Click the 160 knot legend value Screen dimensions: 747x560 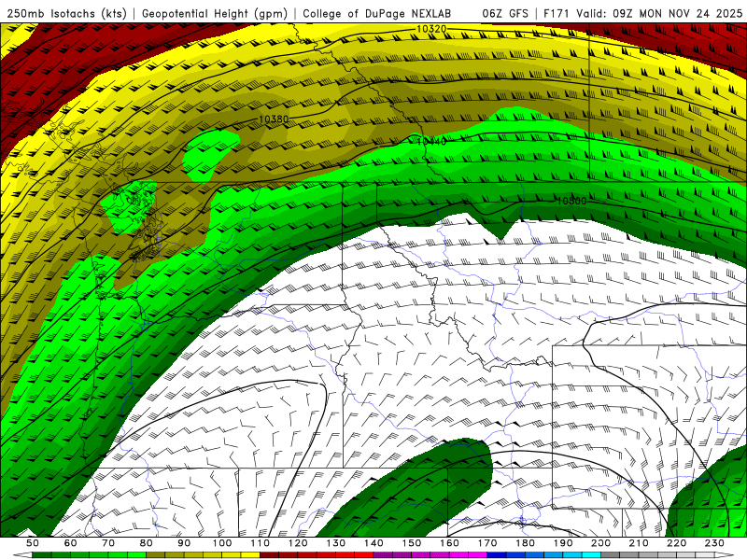click(449, 543)
